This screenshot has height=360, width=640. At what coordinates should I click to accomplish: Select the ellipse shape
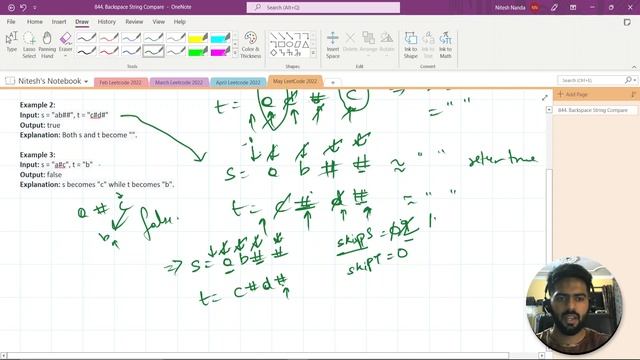[289, 44]
